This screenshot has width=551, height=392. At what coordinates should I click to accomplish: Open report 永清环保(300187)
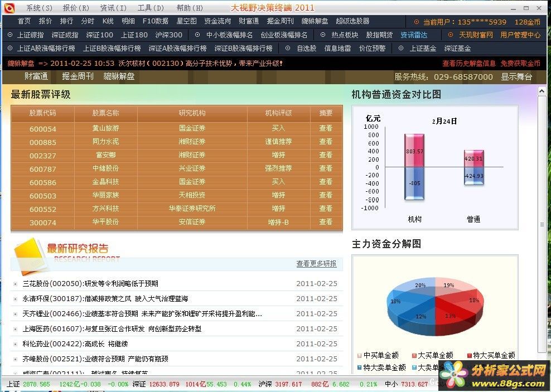[105, 298]
